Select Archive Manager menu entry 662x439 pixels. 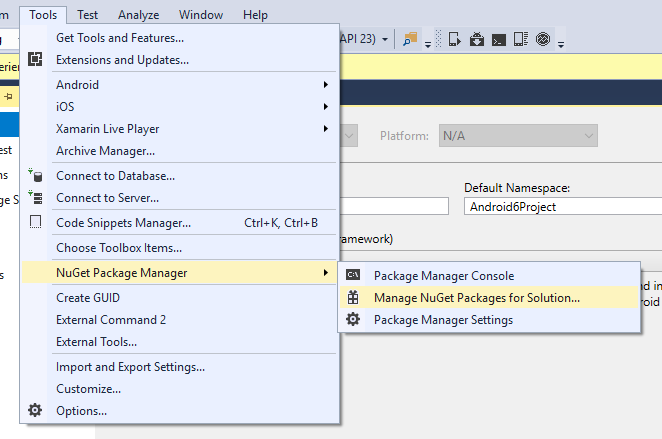[x=179, y=151]
